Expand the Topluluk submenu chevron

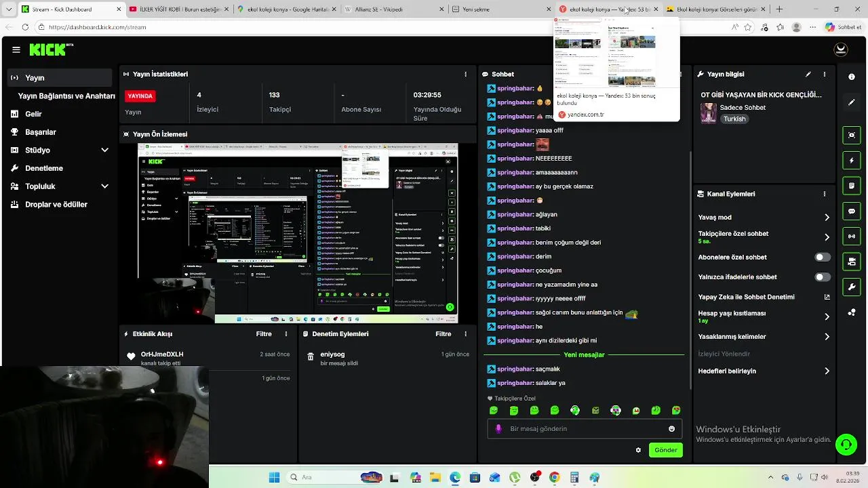(x=104, y=186)
